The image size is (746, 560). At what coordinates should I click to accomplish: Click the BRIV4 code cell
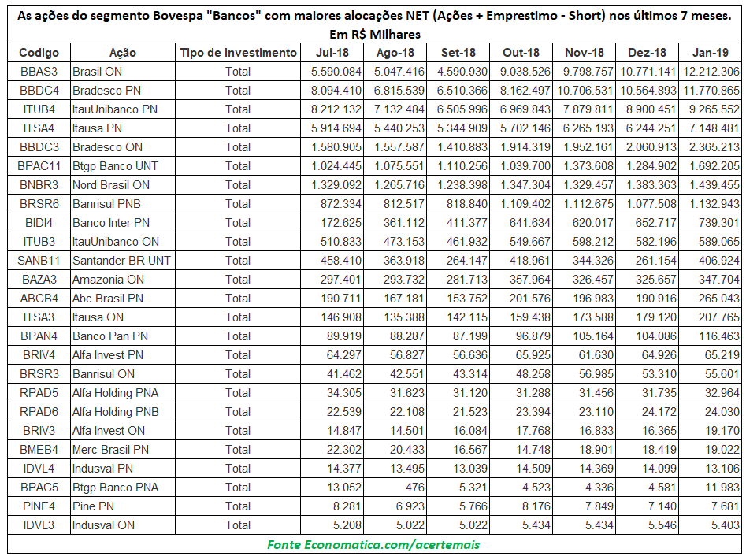[x=39, y=355]
